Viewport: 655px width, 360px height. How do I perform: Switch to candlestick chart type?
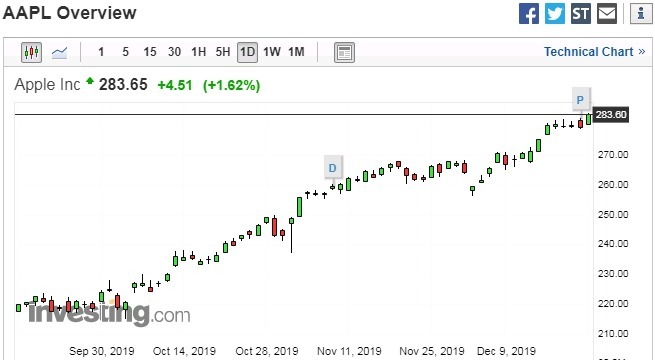click(x=31, y=52)
